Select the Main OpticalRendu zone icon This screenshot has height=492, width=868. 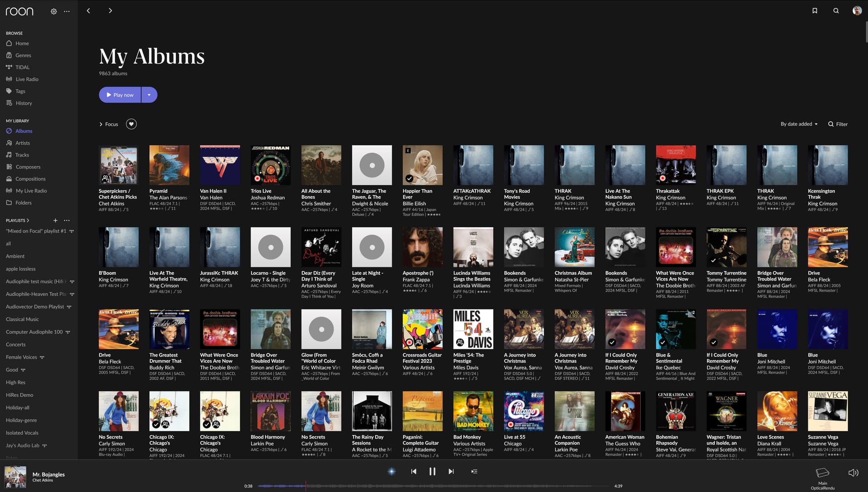tap(822, 473)
